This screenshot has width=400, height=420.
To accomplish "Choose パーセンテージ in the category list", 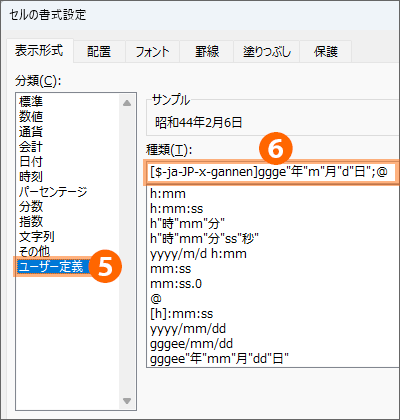I will coord(53,191).
